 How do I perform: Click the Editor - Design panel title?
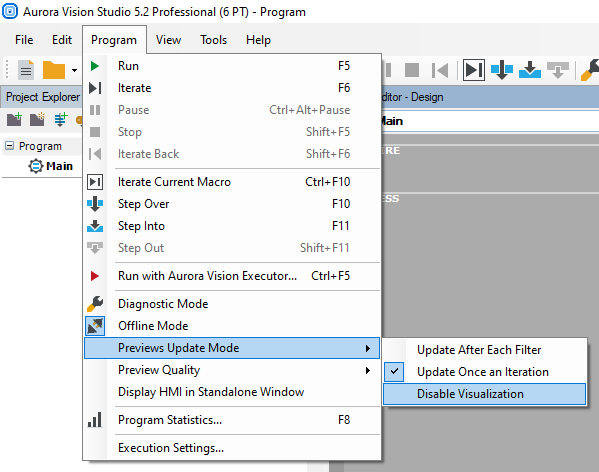413,97
